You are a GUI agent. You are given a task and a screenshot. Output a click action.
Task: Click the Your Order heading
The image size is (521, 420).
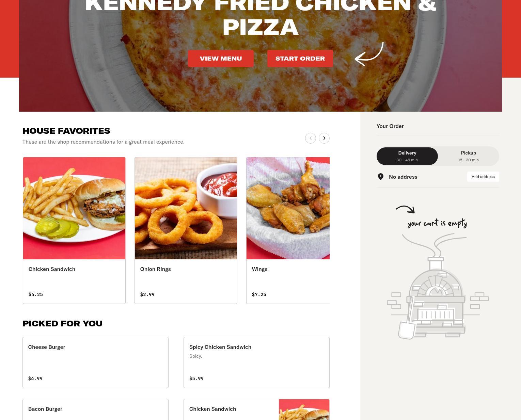pyautogui.click(x=390, y=126)
